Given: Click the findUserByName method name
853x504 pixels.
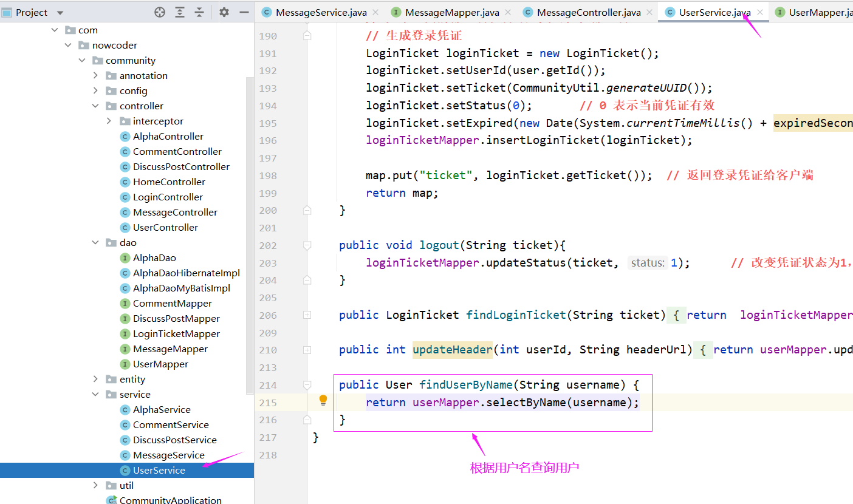Looking at the screenshot, I should pos(465,385).
